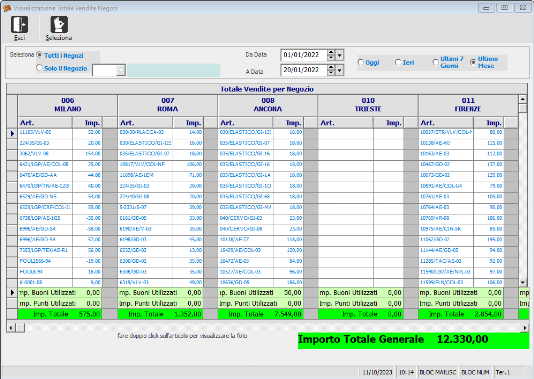This screenshot has height=379, width=534.
Task: Click the Da Data field 01/01/2022
Action: coord(304,55)
